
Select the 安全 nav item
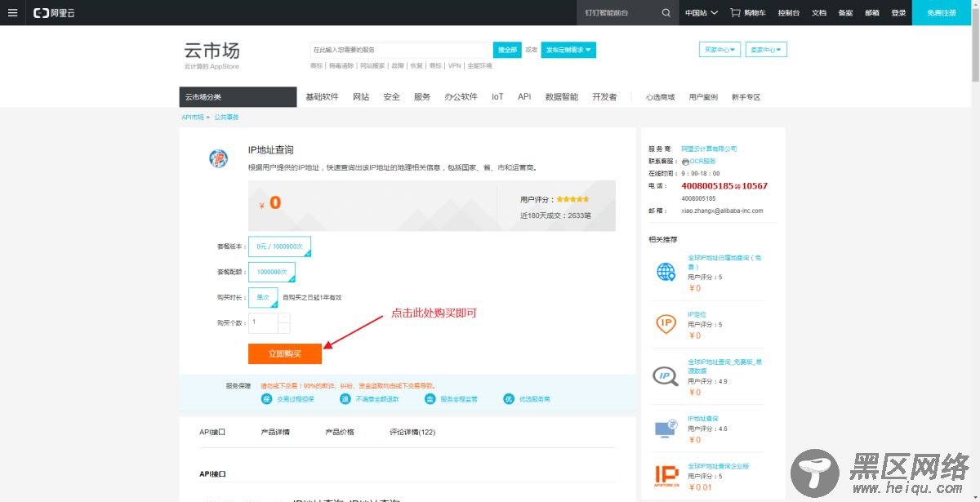click(x=392, y=97)
